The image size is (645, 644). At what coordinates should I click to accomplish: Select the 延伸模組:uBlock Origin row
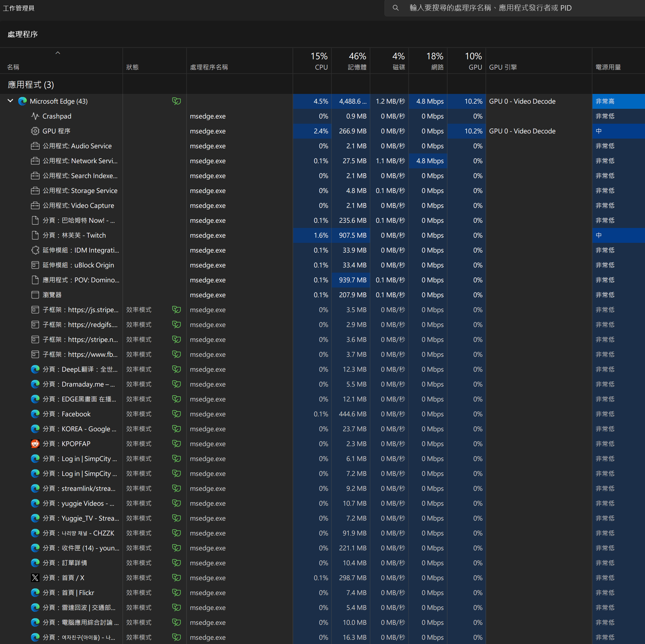pyautogui.click(x=323, y=265)
